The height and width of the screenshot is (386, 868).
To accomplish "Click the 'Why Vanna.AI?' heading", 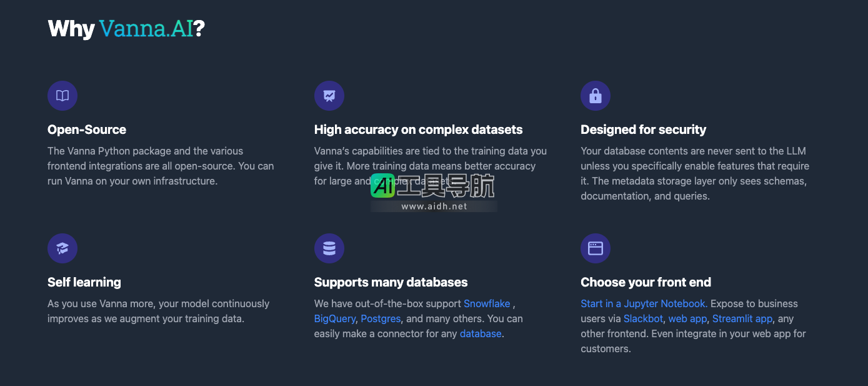I will 126,29.
